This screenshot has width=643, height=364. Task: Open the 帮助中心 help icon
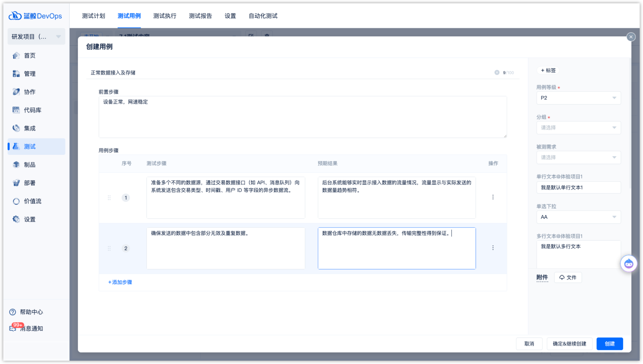coord(13,312)
